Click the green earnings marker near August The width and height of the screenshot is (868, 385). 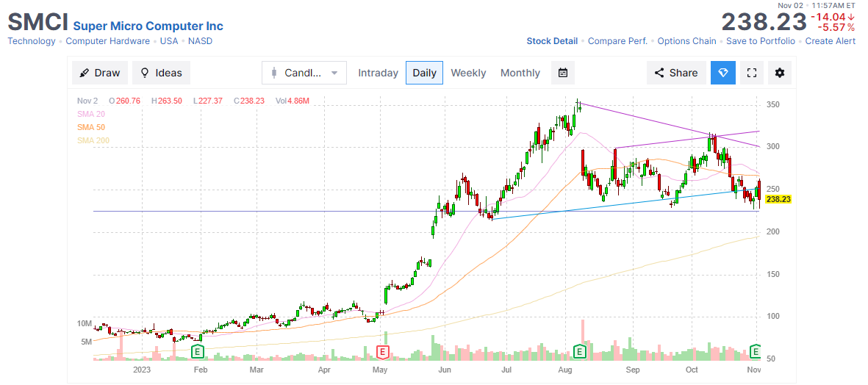pyautogui.click(x=580, y=350)
